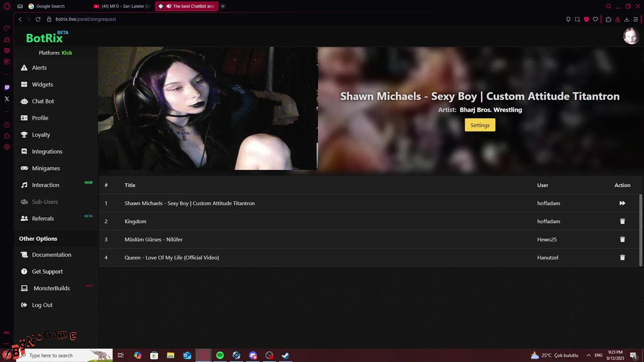Open Opera sidebar settings gear
The image size is (644, 362).
7,147
